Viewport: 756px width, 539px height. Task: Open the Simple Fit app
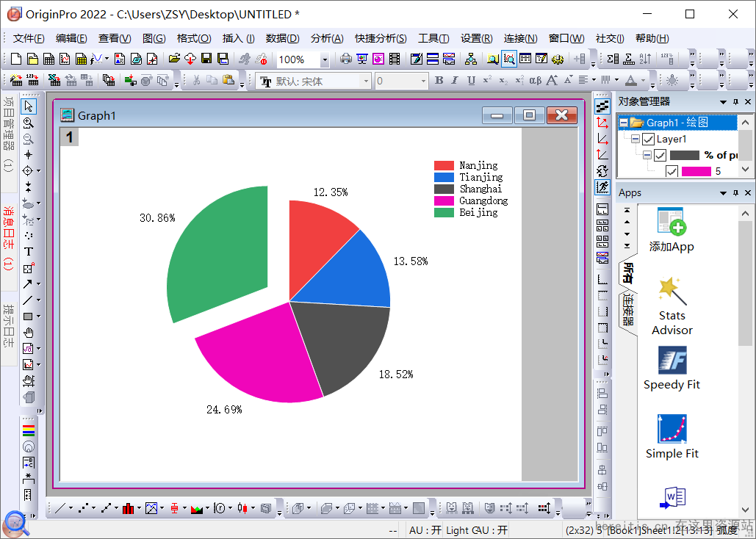672,437
